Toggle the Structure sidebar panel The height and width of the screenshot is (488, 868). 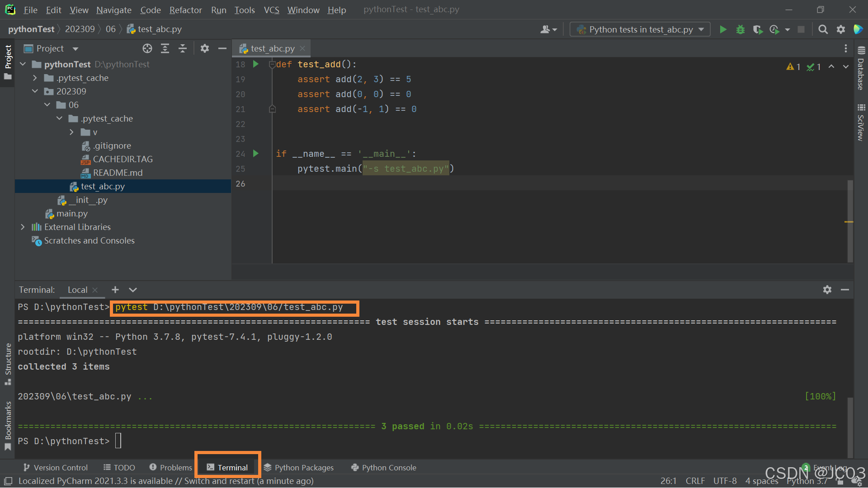(x=8, y=364)
